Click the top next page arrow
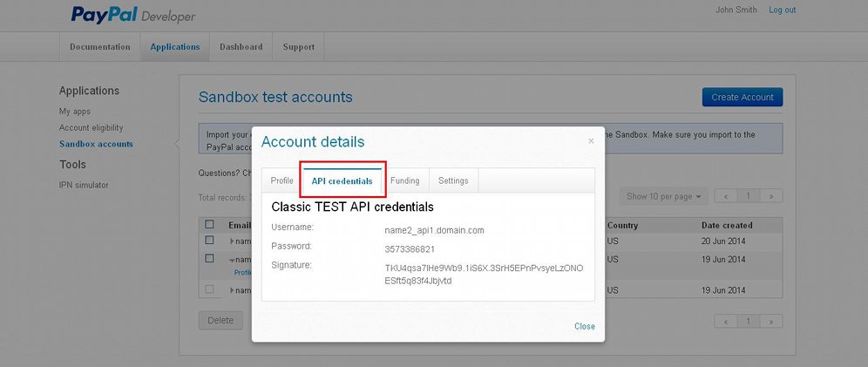 pos(771,196)
